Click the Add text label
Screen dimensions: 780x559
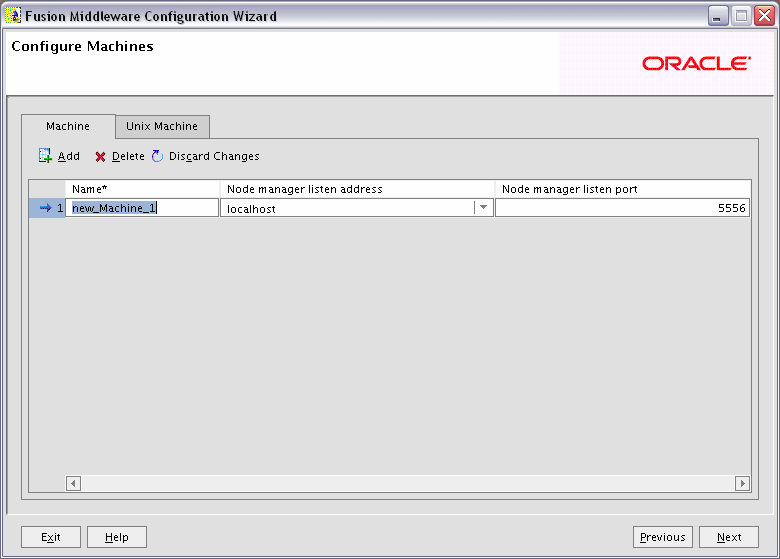(x=69, y=156)
